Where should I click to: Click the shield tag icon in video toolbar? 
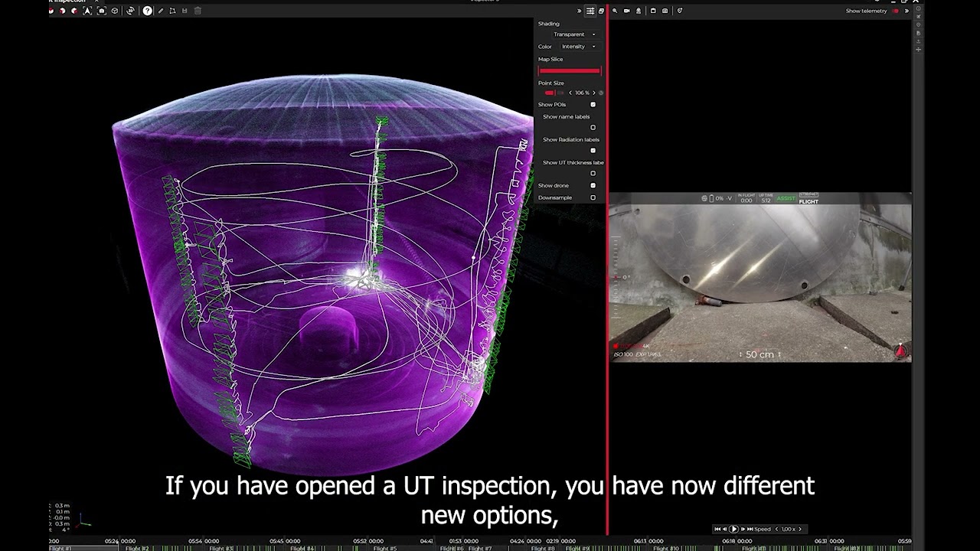(680, 10)
